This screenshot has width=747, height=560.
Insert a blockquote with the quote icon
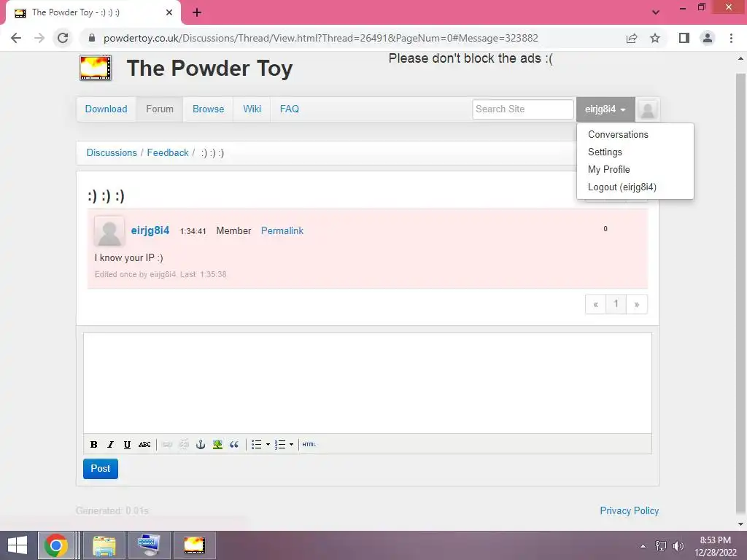coord(234,444)
